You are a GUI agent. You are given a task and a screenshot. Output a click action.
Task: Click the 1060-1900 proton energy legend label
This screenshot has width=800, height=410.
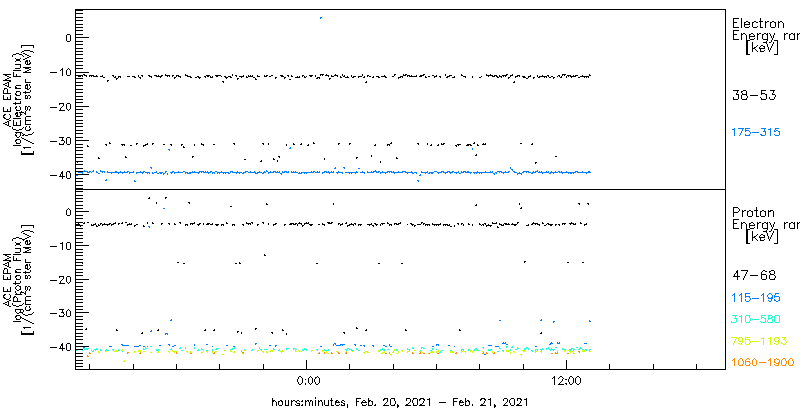coord(762,363)
